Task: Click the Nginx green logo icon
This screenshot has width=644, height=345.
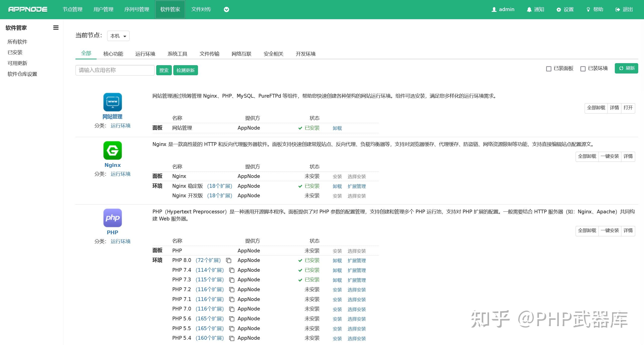Action: tap(112, 150)
